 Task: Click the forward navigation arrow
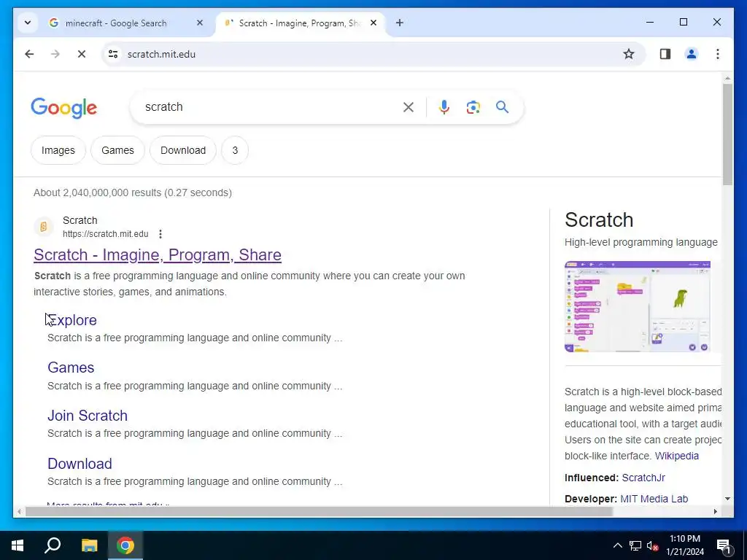point(55,54)
